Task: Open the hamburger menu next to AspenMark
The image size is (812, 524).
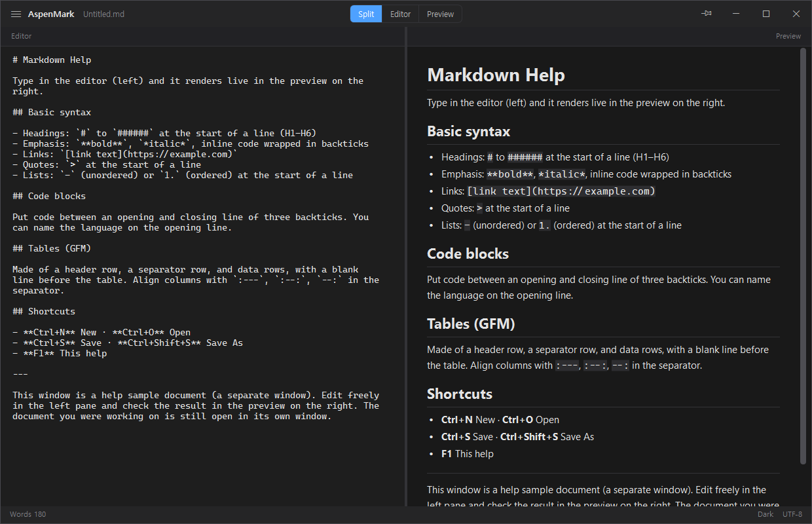Action: [x=16, y=14]
